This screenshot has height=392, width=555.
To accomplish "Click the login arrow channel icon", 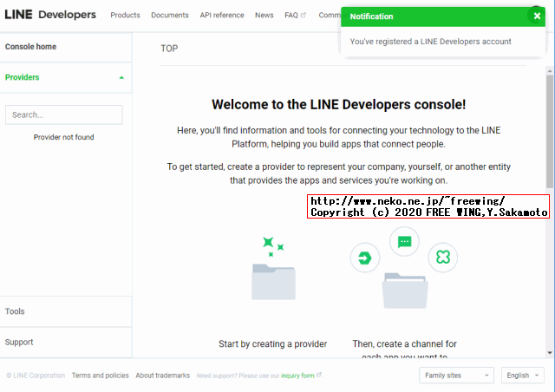I will click(x=365, y=258).
